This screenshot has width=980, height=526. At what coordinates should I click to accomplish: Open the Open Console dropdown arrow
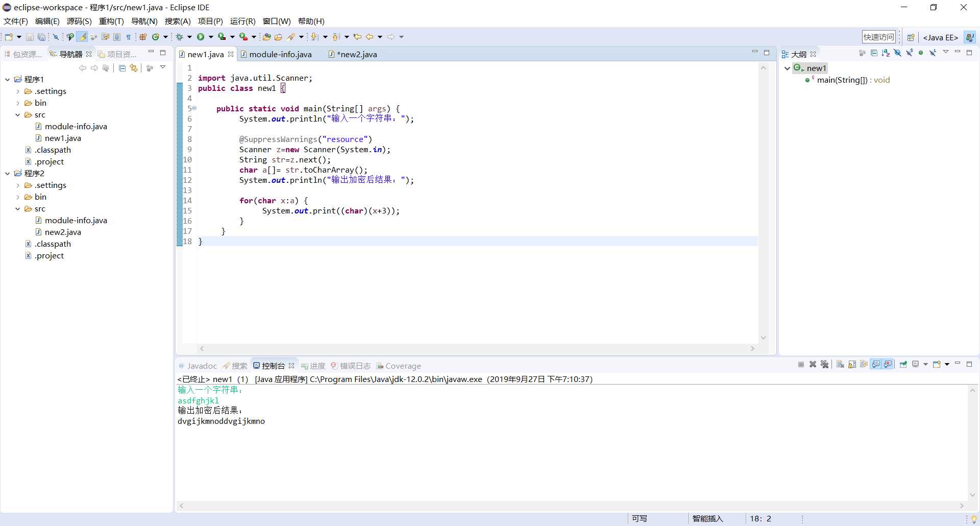coord(947,364)
